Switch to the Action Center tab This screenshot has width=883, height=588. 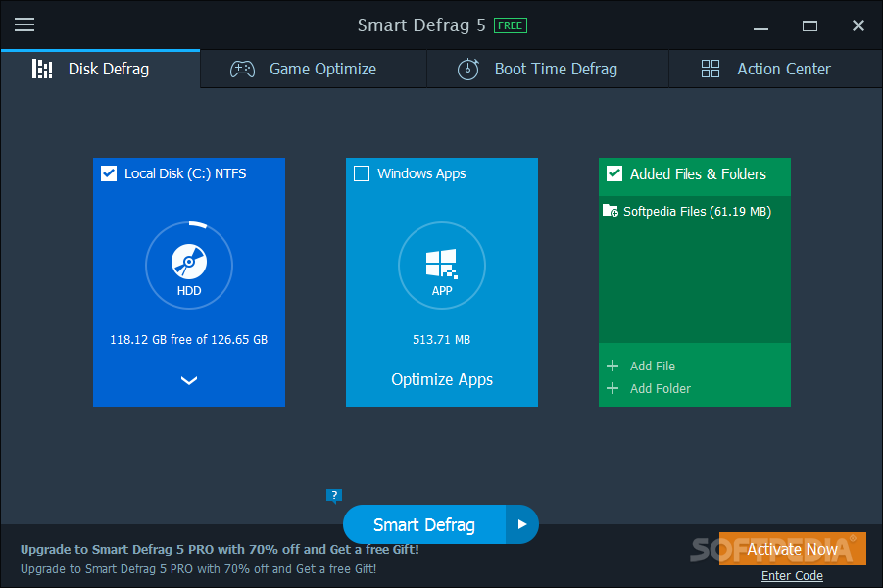click(775, 69)
